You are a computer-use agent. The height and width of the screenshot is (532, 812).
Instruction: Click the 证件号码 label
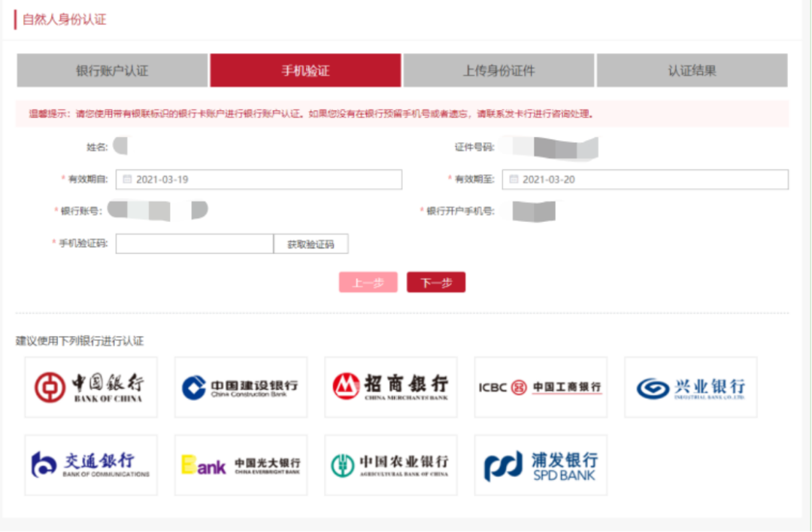474,147
